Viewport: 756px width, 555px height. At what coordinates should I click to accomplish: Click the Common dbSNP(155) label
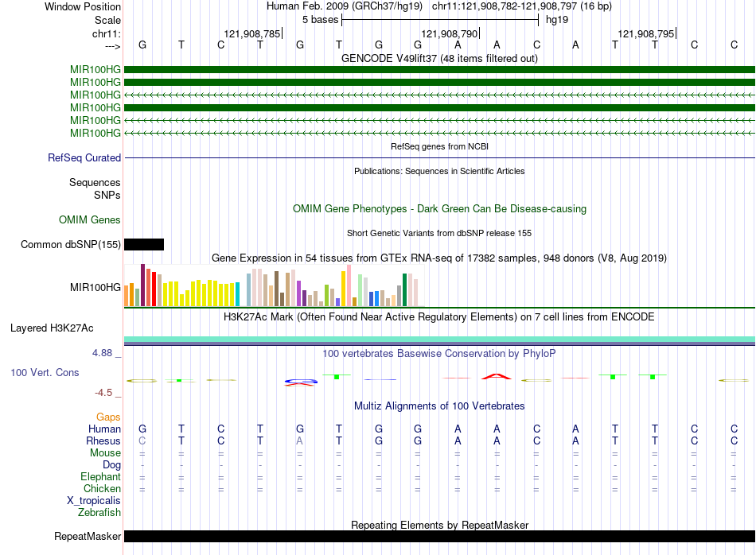pyautogui.click(x=70, y=244)
